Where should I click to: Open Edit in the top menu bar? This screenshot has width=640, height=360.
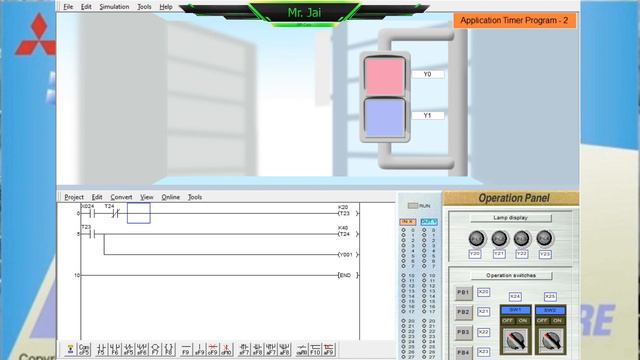coord(86,7)
